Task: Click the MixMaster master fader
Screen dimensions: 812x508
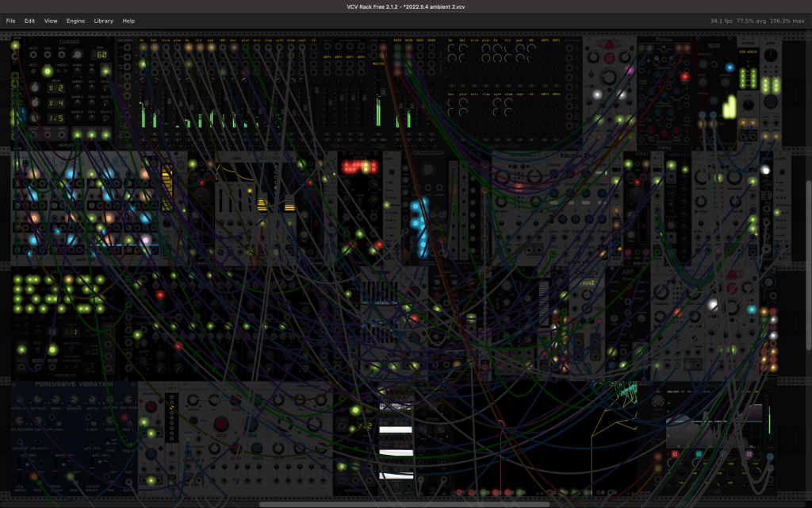Action: pos(383,92)
